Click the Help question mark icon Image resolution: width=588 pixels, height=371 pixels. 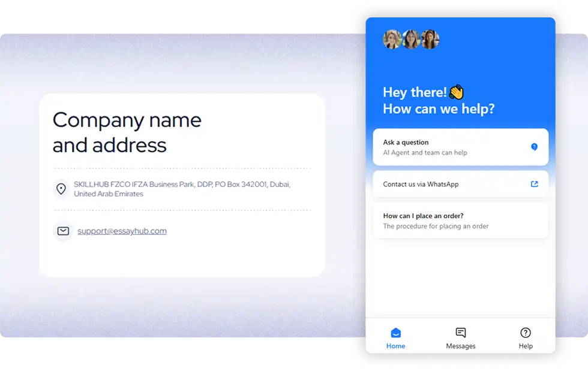526,333
